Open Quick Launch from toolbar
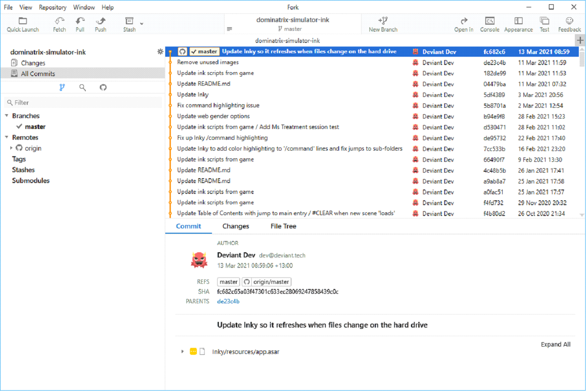 pyautogui.click(x=23, y=25)
